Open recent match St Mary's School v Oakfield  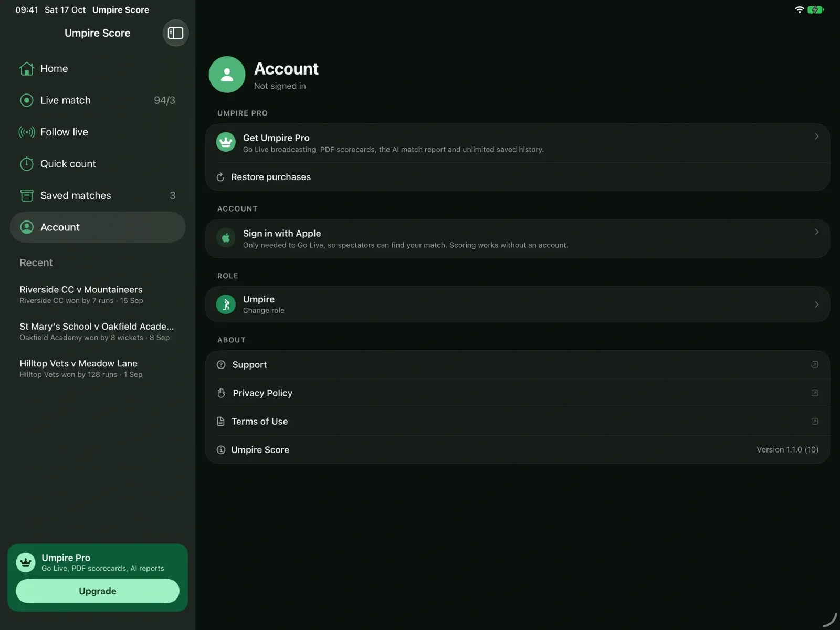tap(98, 331)
